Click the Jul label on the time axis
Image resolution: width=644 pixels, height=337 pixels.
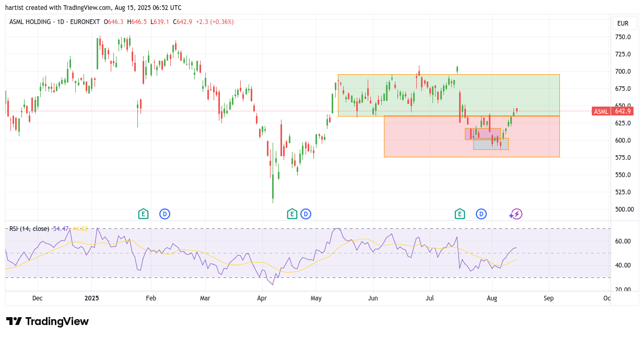click(429, 298)
